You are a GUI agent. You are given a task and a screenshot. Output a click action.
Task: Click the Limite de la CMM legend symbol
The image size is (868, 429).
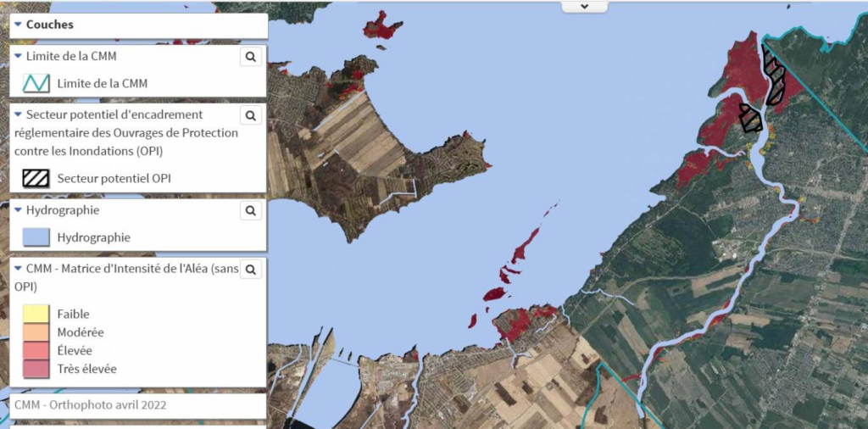pos(36,83)
